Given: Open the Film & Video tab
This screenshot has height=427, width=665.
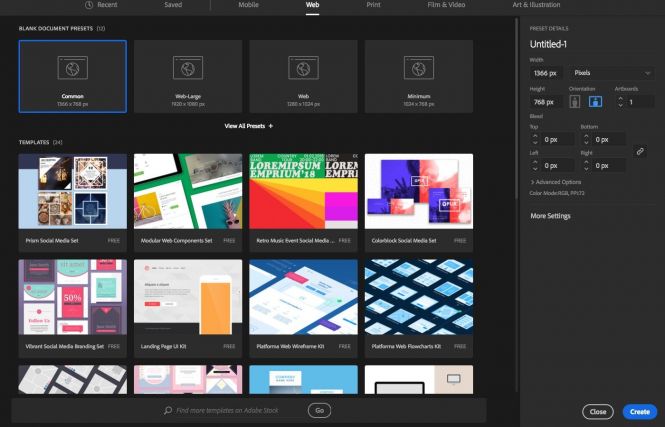Looking at the screenshot, I should 446,5.
